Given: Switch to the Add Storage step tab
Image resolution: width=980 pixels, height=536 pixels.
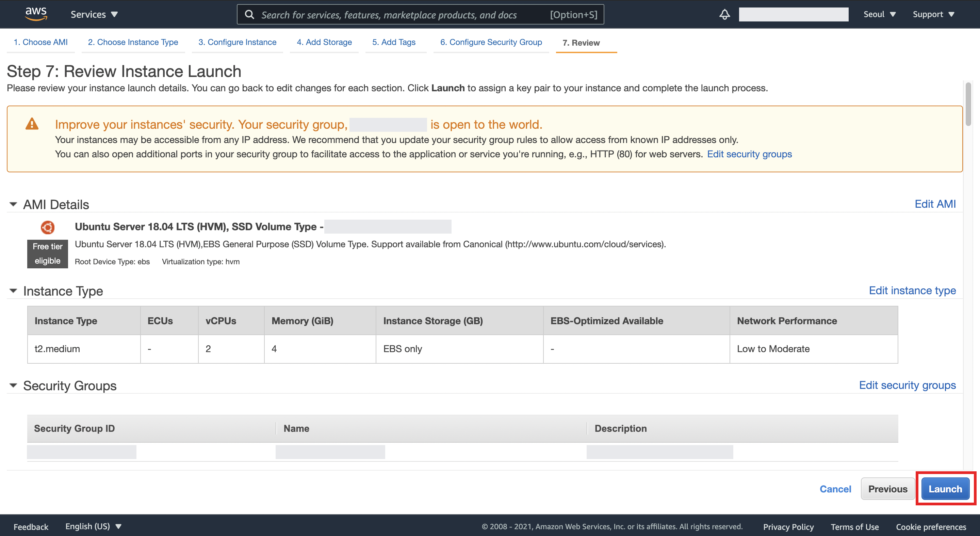Looking at the screenshot, I should (x=324, y=42).
